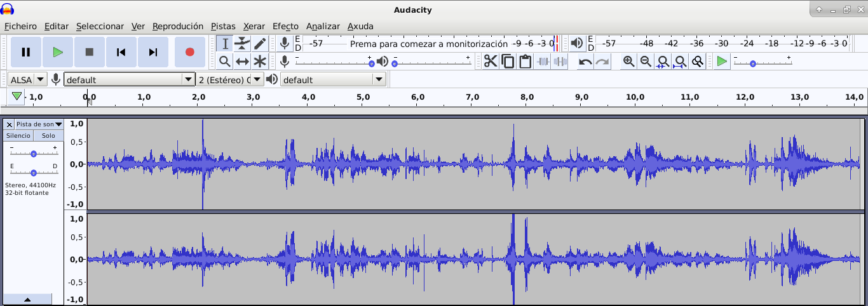Adjust the recording volume slider
868x306 pixels.
[334, 62]
